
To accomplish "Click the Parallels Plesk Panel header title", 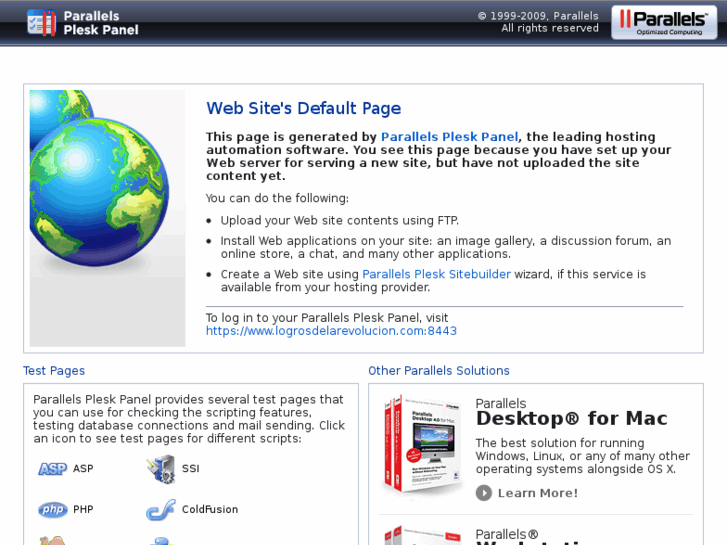I will coord(101,23).
